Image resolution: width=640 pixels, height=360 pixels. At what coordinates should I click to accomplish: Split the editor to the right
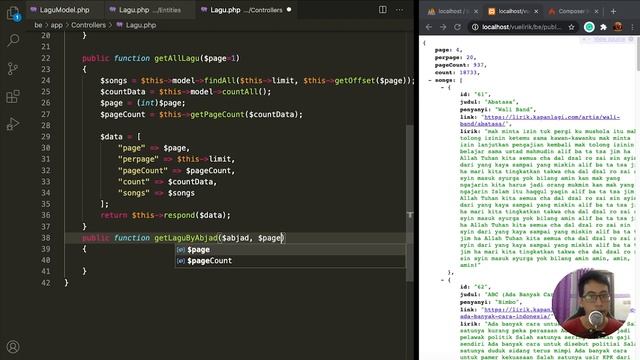pos(382,9)
